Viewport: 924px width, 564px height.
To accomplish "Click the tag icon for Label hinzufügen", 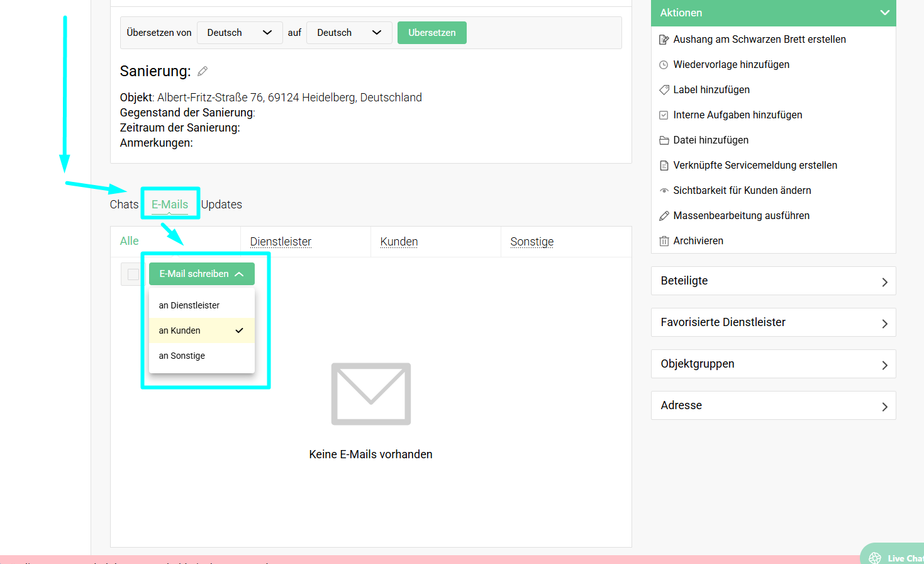I will click(664, 90).
